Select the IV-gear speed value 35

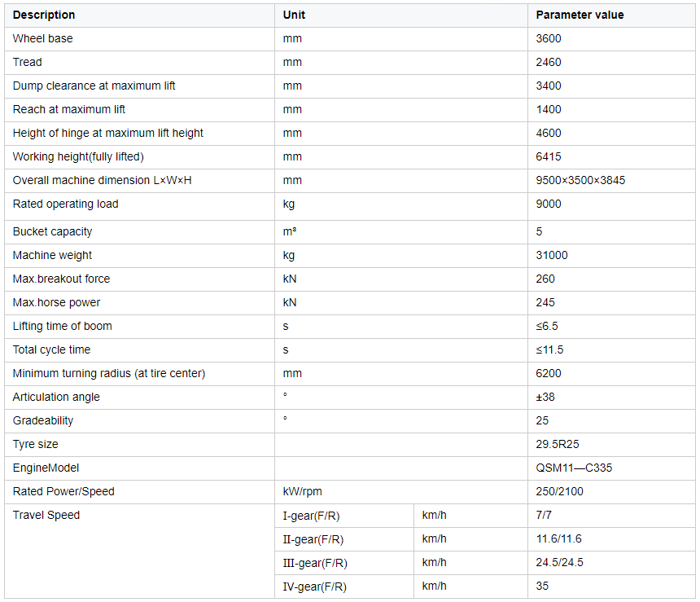542,587
